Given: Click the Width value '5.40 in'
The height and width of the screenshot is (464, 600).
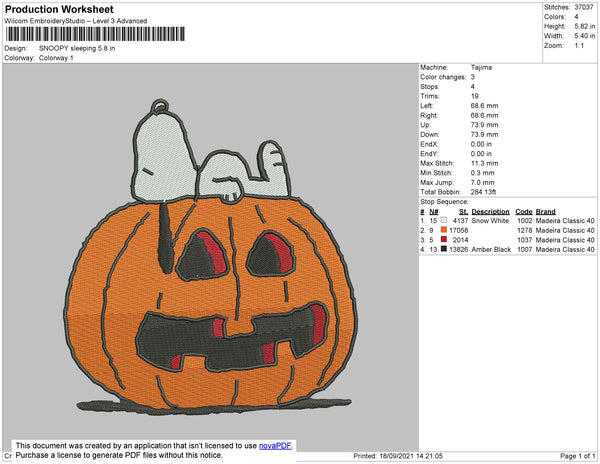Looking at the screenshot, I should pos(585,36).
